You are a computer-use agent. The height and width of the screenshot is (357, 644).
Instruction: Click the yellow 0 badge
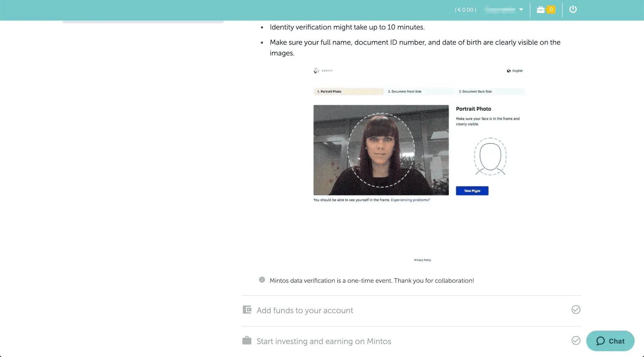551,10
